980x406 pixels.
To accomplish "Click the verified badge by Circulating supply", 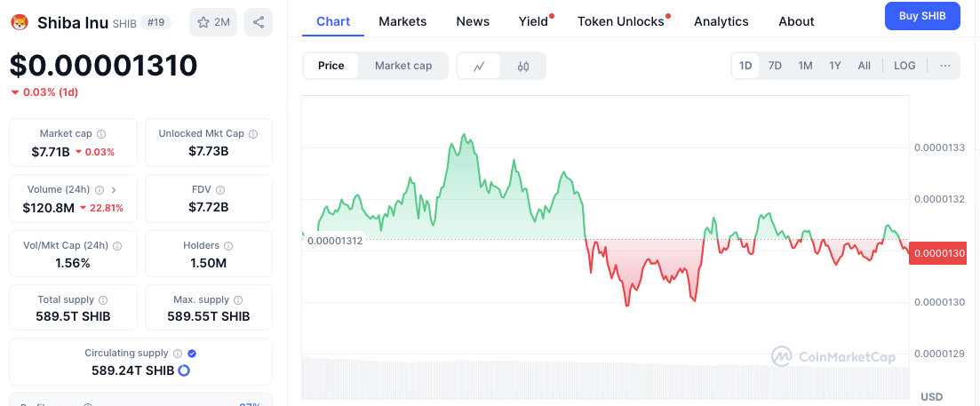I will pyautogui.click(x=192, y=354).
